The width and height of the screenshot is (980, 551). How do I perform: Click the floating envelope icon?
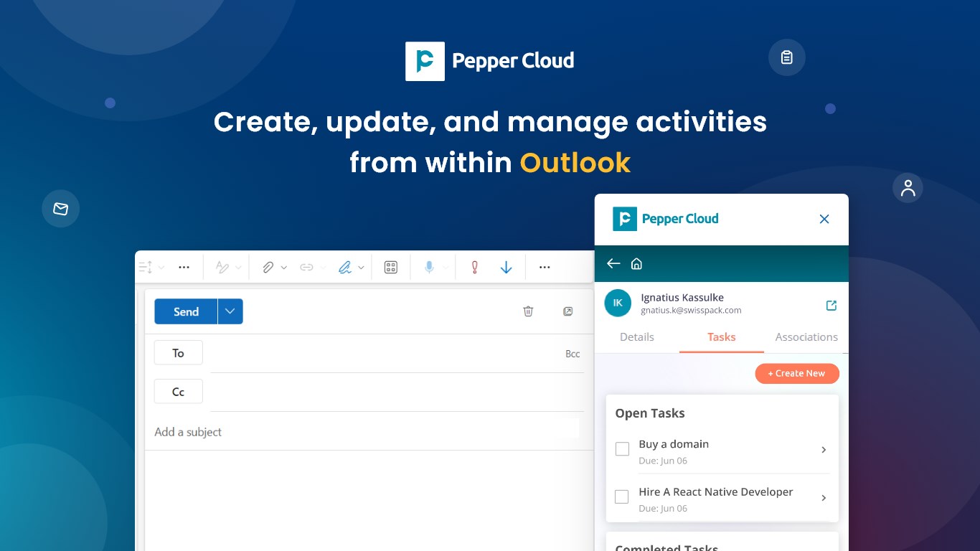tap(61, 209)
